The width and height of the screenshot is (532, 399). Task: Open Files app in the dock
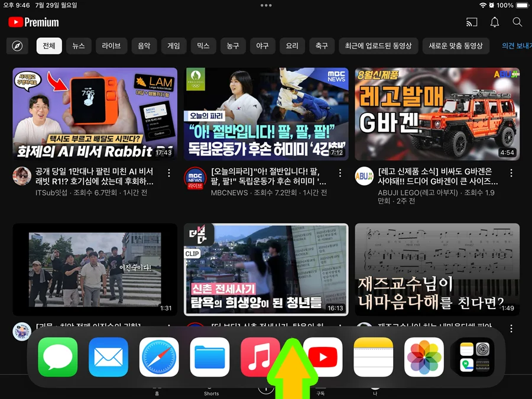[x=210, y=357]
